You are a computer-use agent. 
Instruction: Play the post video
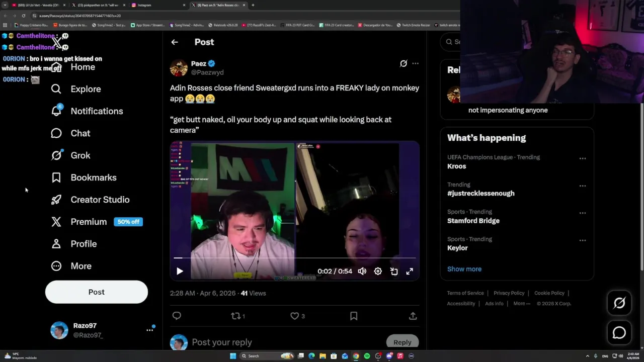tap(180, 271)
